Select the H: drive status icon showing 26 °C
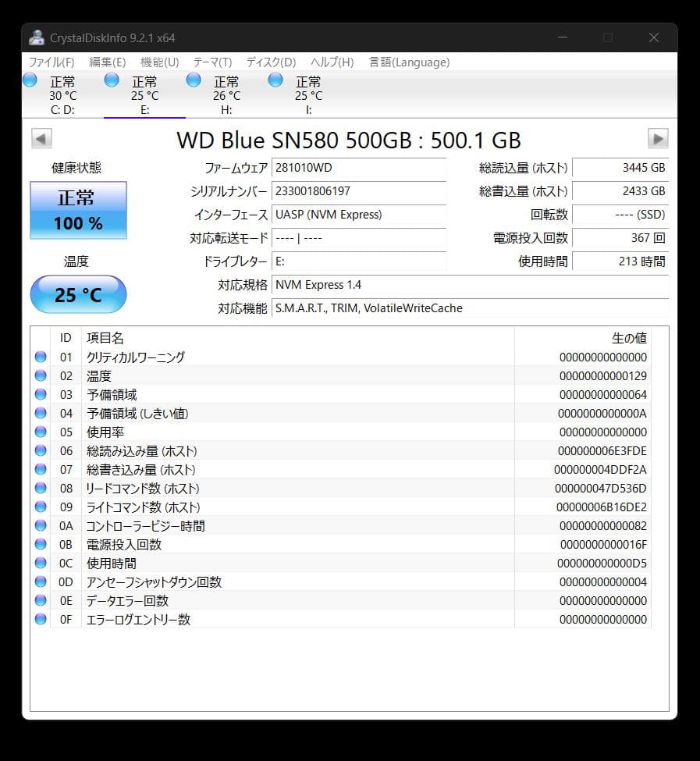Screen dimensions: 700x761 [193, 80]
